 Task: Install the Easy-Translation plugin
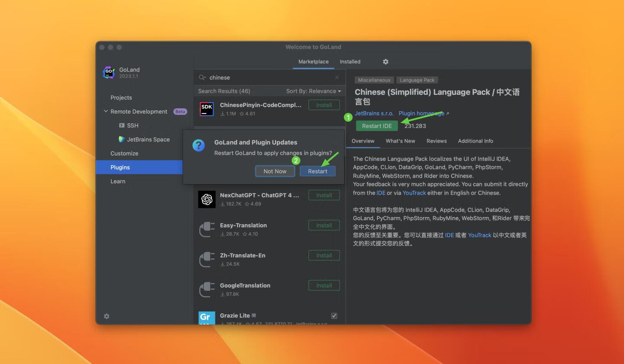324,225
